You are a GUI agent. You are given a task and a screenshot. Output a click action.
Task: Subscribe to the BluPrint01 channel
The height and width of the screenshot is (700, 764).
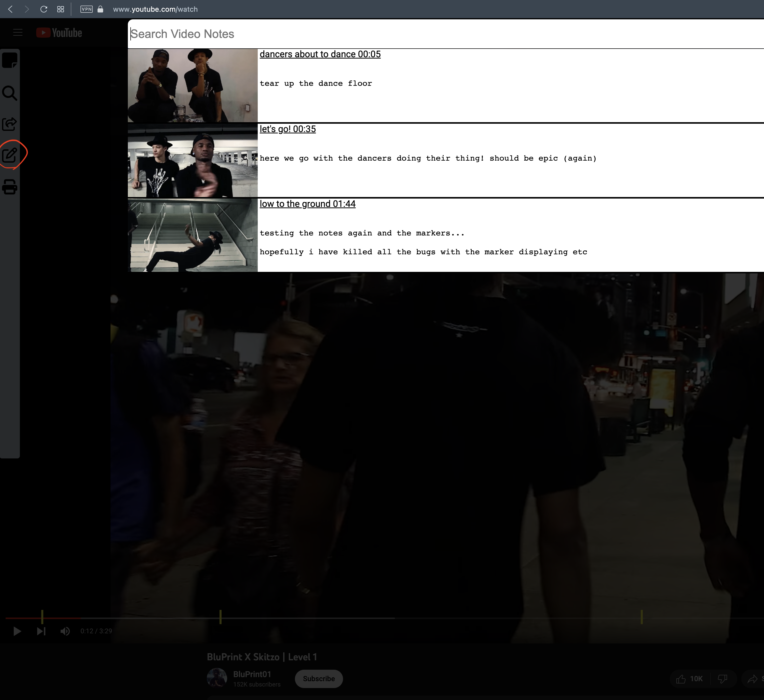coord(318,679)
